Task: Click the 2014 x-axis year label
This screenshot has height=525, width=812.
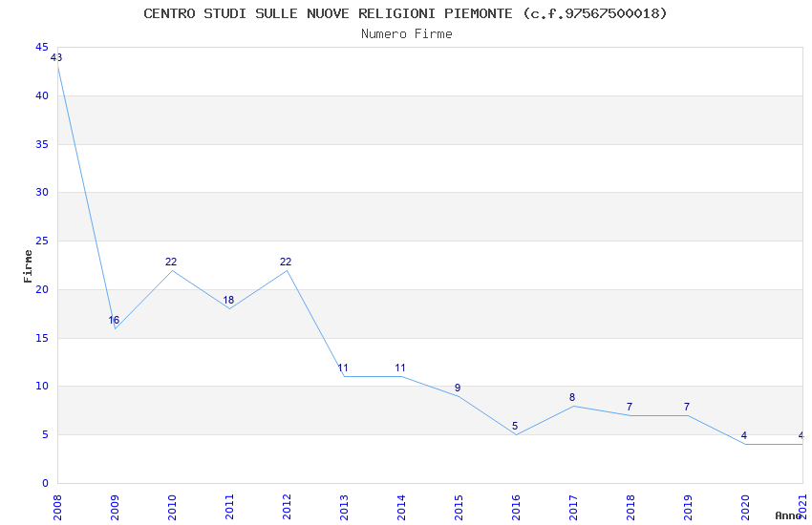Action: (x=401, y=507)
